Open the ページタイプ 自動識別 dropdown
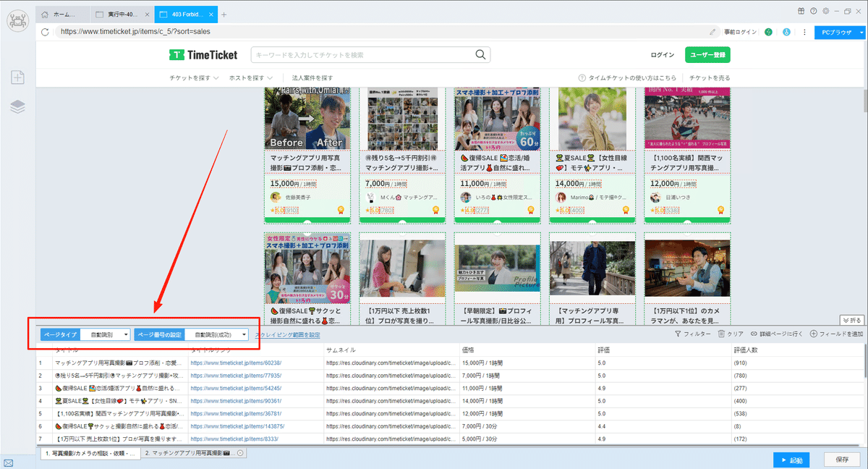This screenshot has height=469, width=868. click(105, 334)
